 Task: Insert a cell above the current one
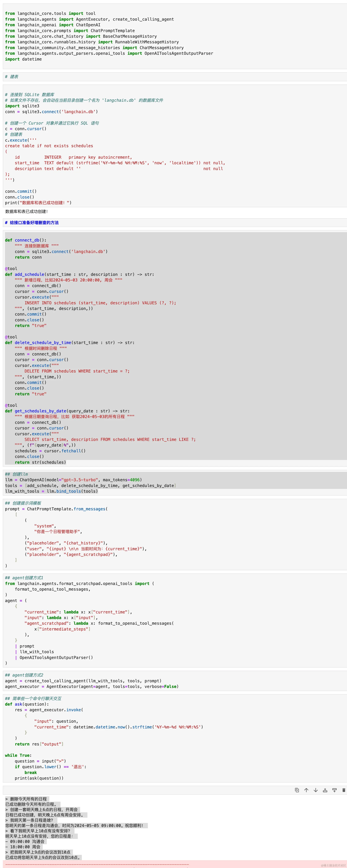click(325, 790)
